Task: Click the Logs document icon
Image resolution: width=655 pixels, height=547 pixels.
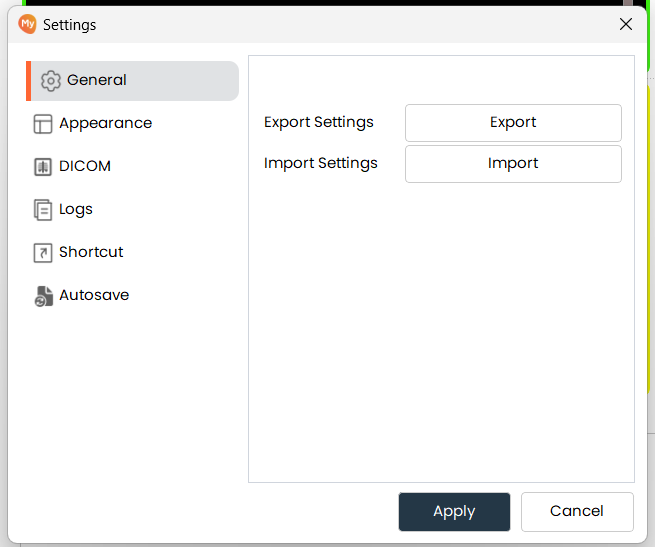Action: coord(43,210)
